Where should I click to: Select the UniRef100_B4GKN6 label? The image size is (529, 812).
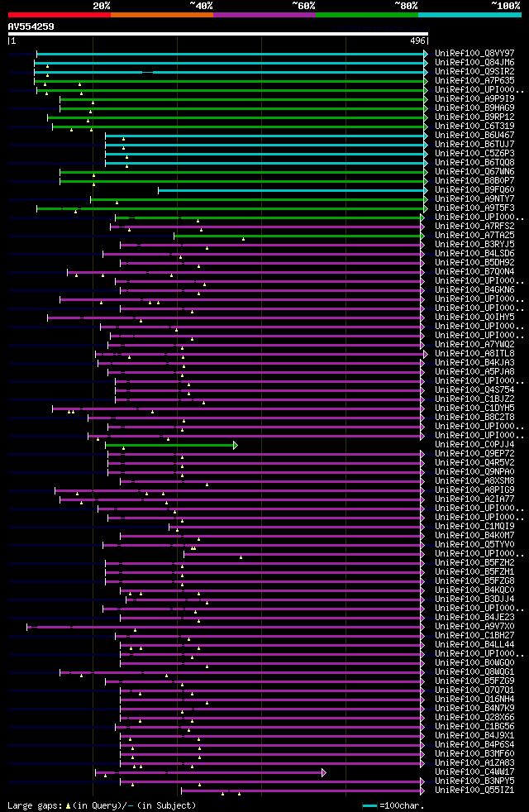pos(474,290)
